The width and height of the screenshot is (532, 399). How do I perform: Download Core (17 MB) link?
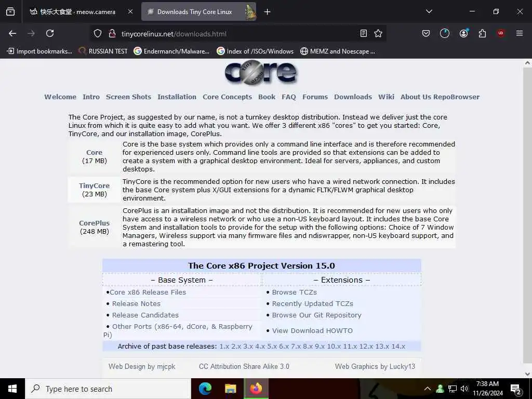click(95, 153)
